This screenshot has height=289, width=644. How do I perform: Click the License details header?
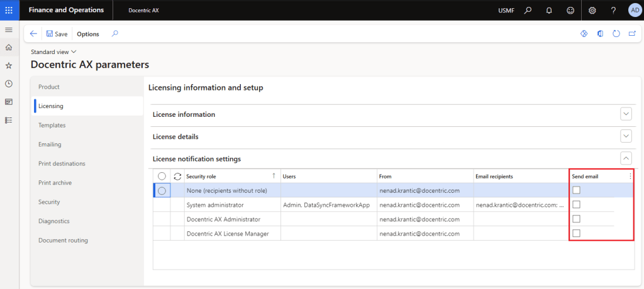175,137
